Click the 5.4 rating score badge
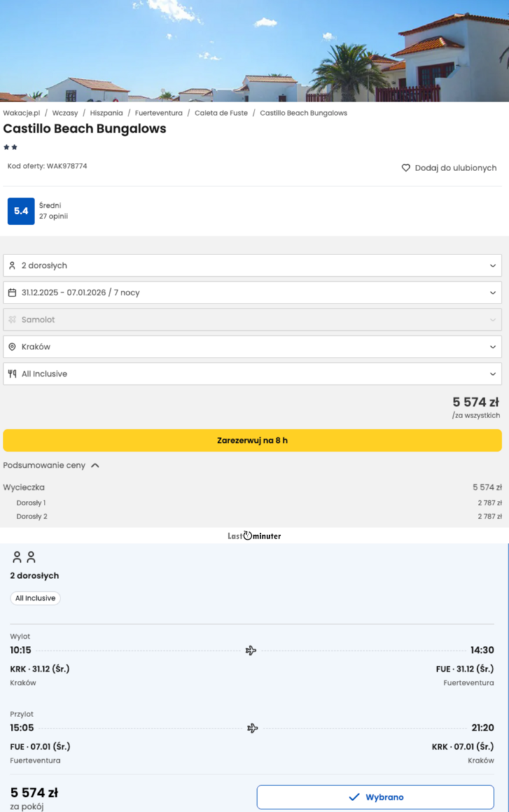 point(21,211)
